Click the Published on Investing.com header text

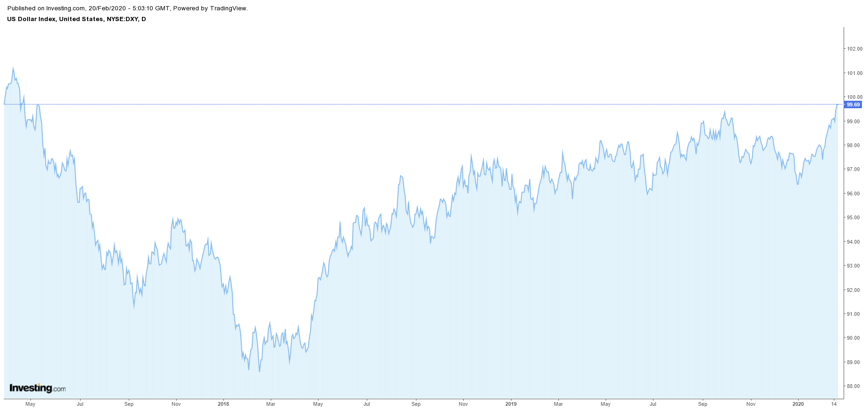[46, 8]
